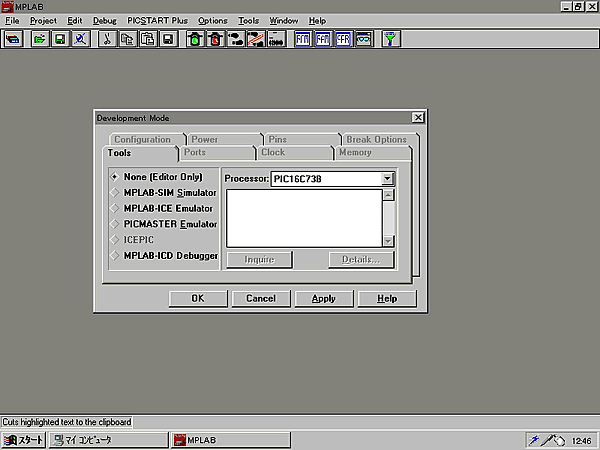Screen dimensions: 600x450
Task: Click the green traffic light Run icon
Action: (194, 39)
